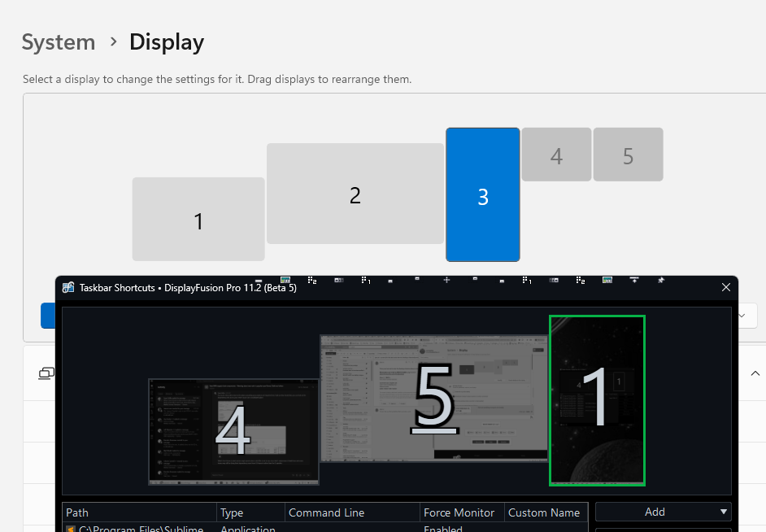Sort shortcuts by Type column header
The width and height of the screenshot is (766, 532).
click(250, 512)
